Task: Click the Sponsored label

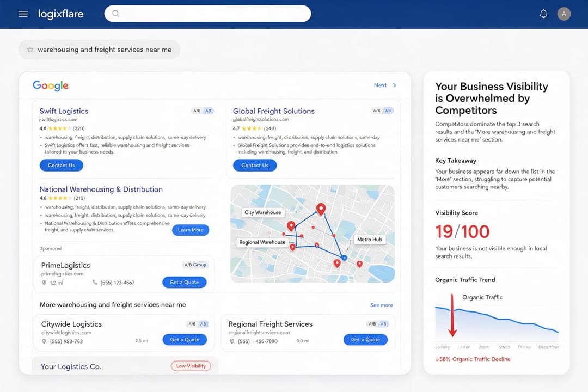Action: click(x=51, y=249)
